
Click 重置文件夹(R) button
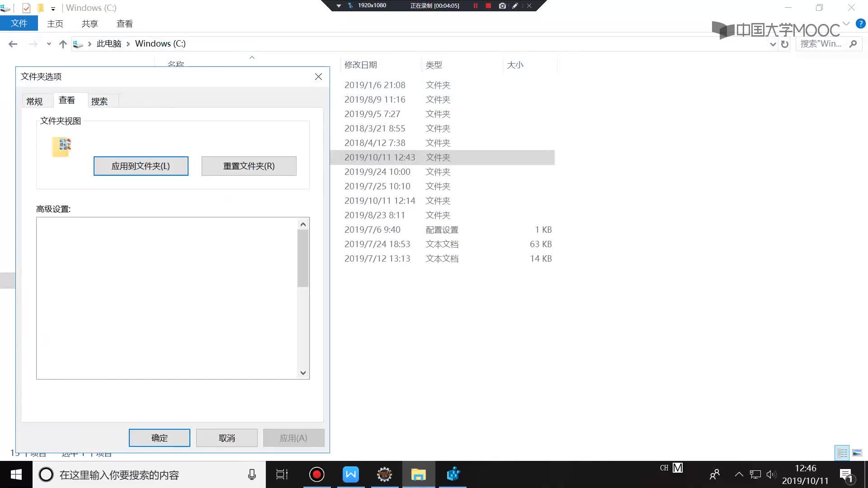249,166
